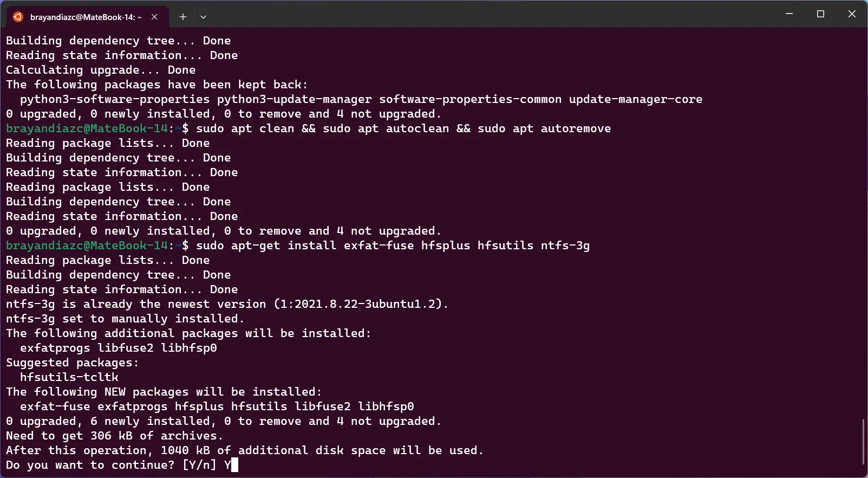Select the brayandiazc@MateBook-14 terminal tab
The height and width of the screenshot is (478, 868).
87,17
